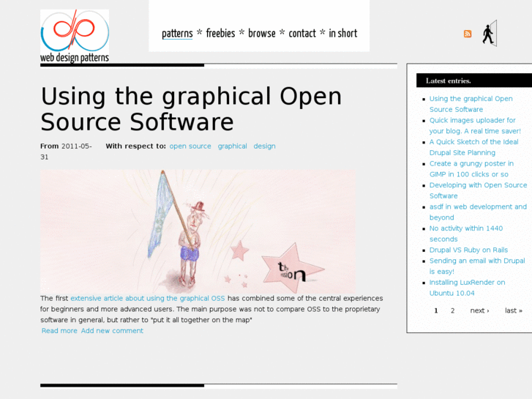Open Developing with Open Source Software entry
The height and width of the screenshot is (399, 532).
coord(478,190)
